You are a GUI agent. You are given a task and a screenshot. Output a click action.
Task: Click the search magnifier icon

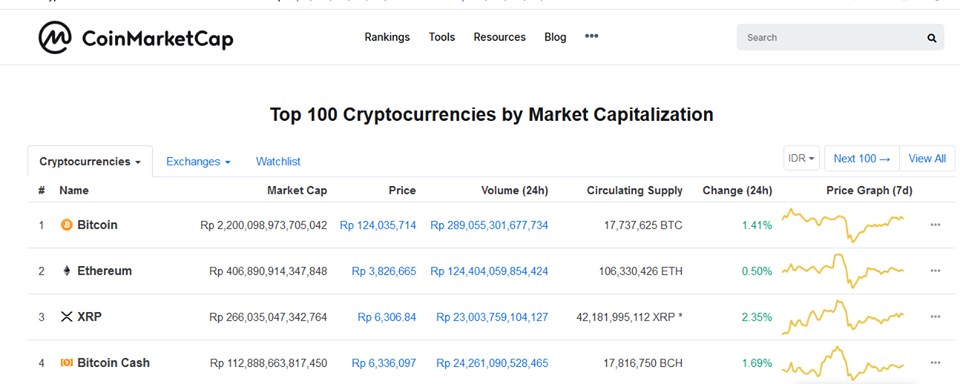click(931, 38)
